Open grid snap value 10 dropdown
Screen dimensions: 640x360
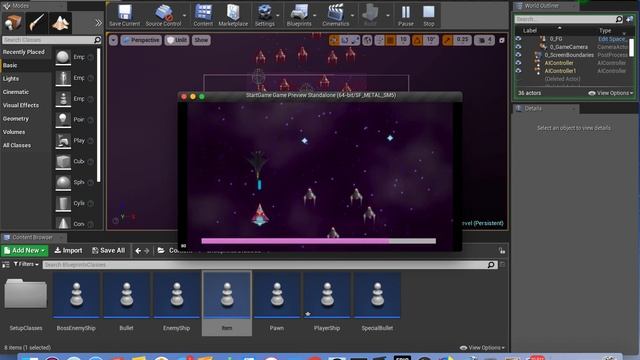coord(403,40)
